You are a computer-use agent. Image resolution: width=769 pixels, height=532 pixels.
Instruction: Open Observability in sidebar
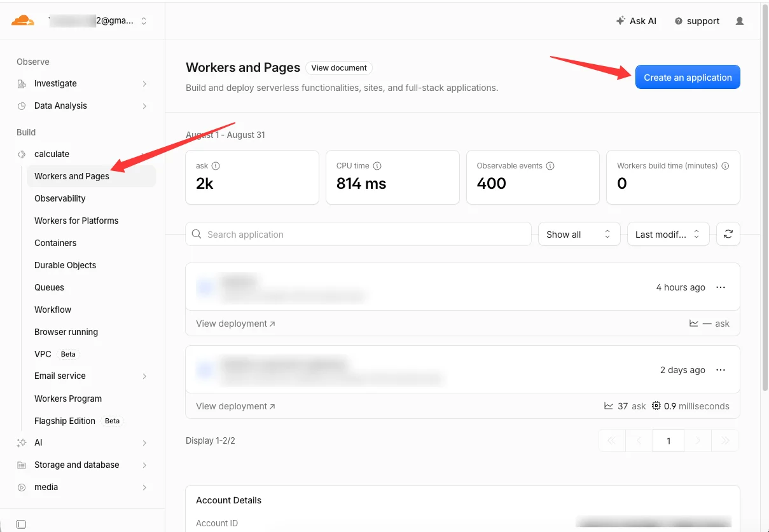point(60,198)
